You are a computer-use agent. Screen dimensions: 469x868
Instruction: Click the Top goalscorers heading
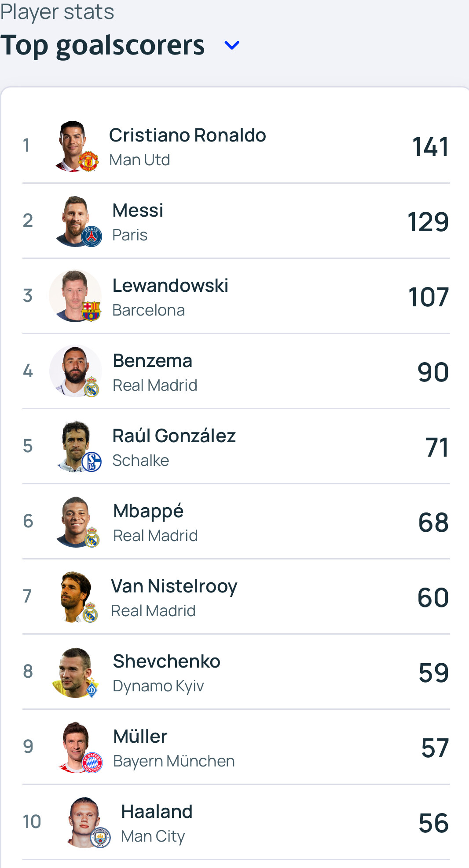[x=103, y=45]
